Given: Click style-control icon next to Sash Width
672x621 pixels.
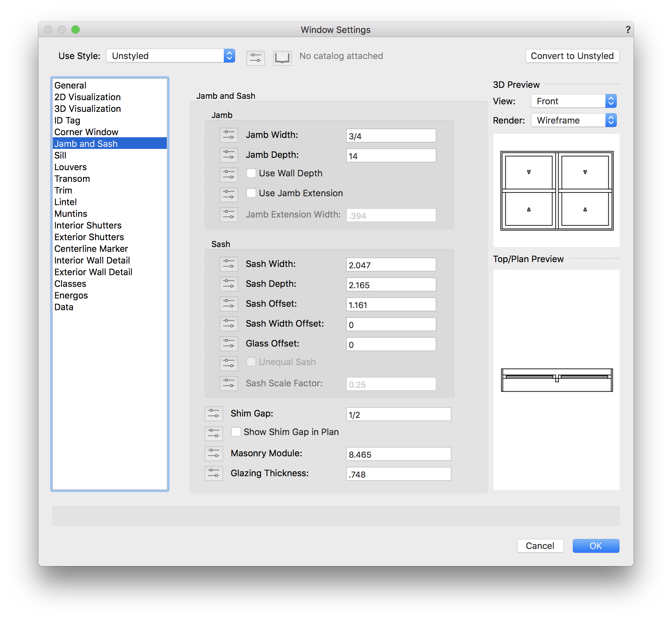Looking at the screenshot, I should tap(229, 264).
